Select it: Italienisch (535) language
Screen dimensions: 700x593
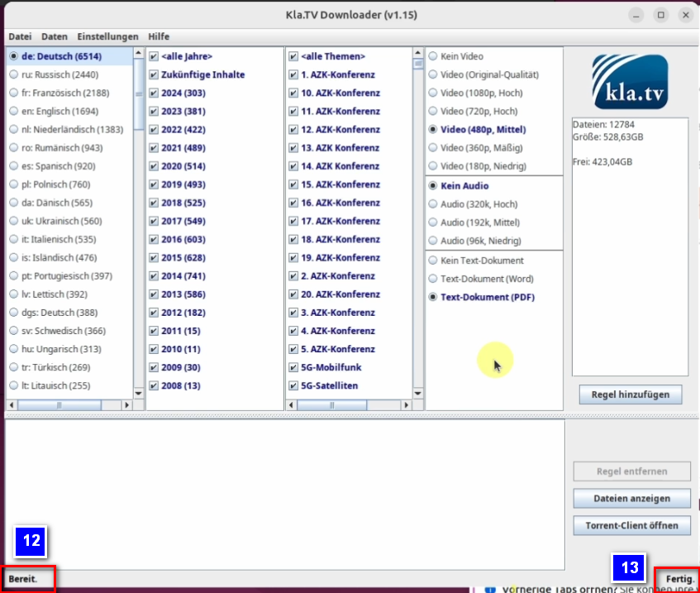tap(53, 240)
